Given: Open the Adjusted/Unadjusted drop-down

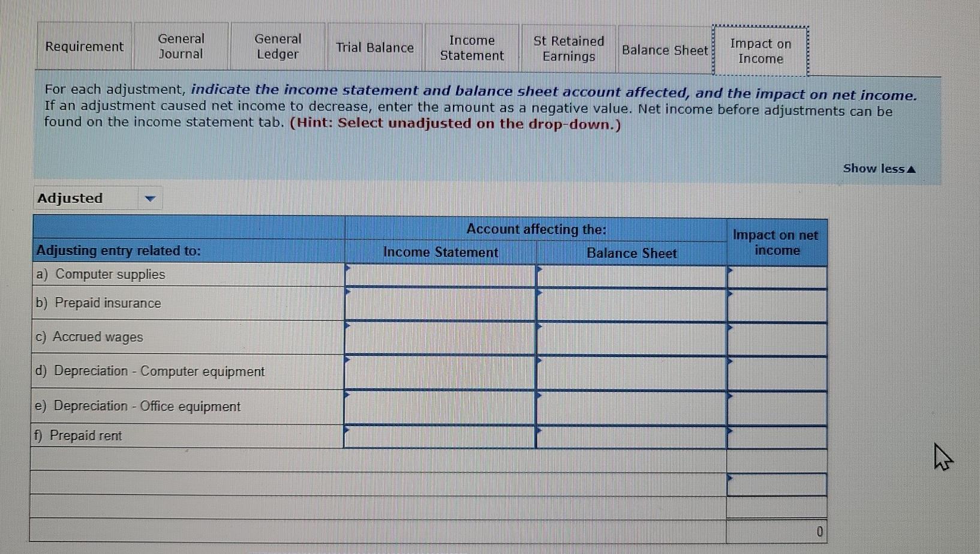Looking at the screenshot, I should [97, 198].
